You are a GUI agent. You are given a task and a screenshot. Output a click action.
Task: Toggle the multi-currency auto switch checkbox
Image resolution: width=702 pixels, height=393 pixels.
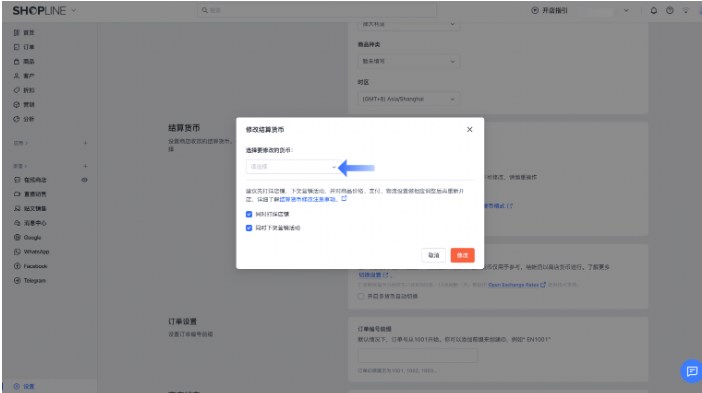[x=361, y=296]
